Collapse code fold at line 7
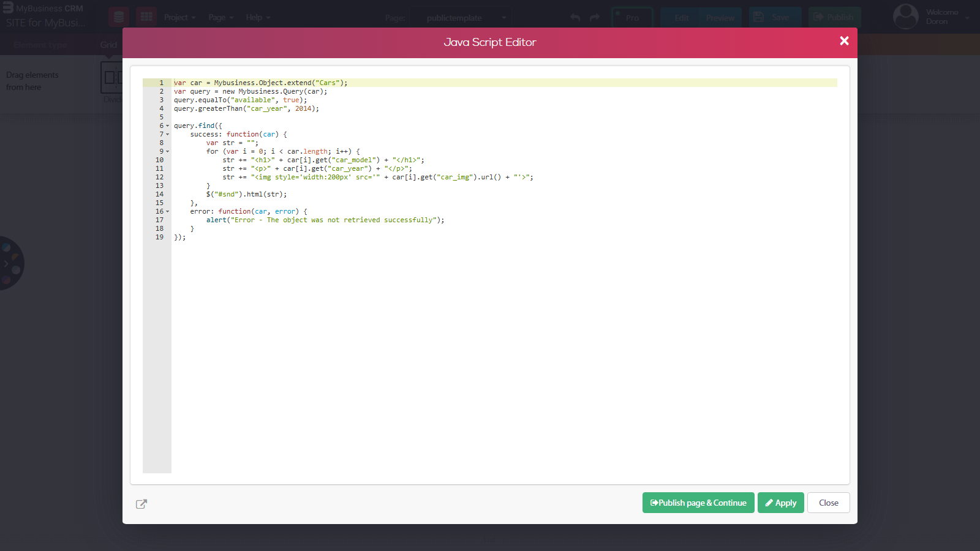The height and width of the screenshot is (551, 980). pyautogui.click(x=168, y=135)
